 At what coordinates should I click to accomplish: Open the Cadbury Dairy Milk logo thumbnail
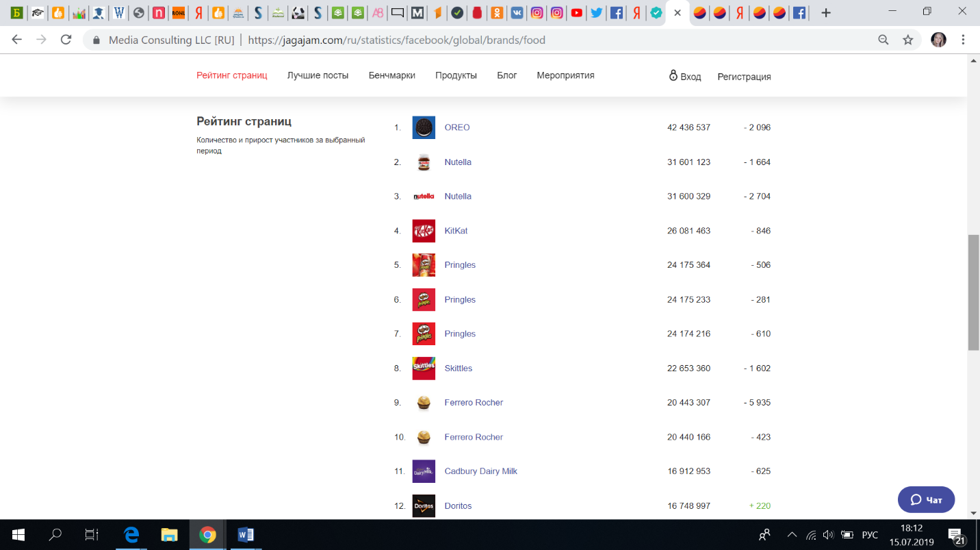coord(424,471)
